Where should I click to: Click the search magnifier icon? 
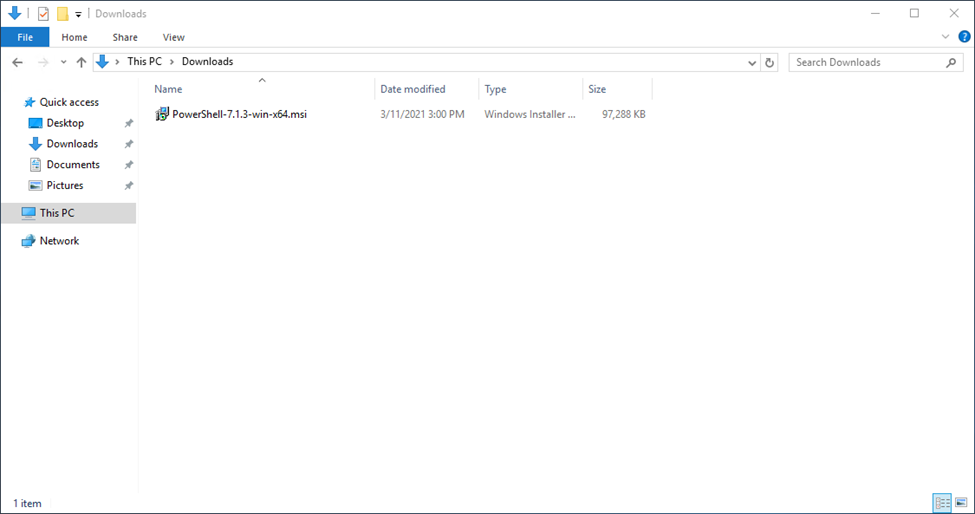(x=951, y=62)
